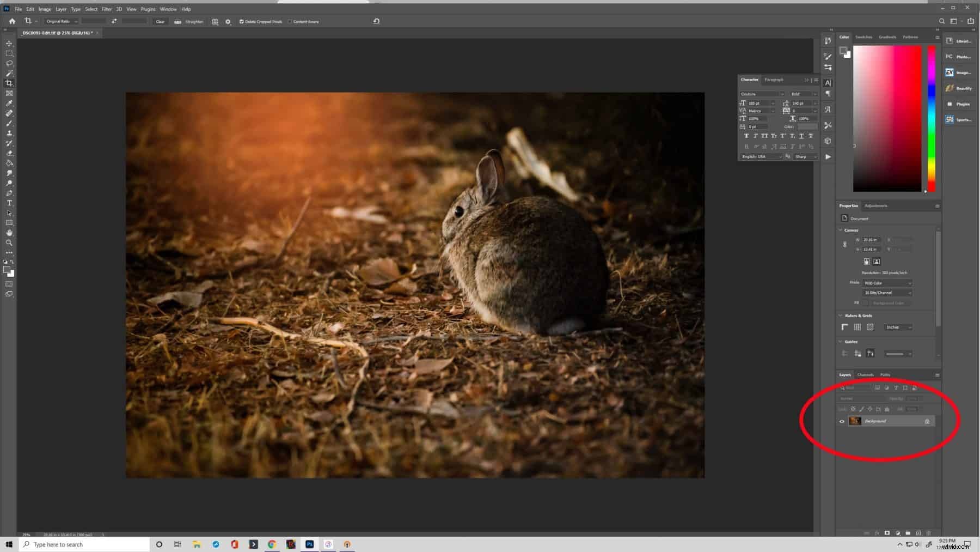980x552 pixels.
Task: Open the font style dropdown showing Bold
Action: tap(803, 94)
